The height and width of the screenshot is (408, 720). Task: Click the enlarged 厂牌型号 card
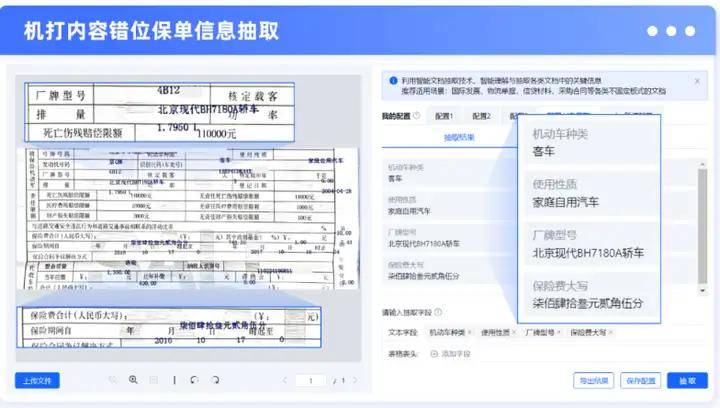click(x=590, y=244)
